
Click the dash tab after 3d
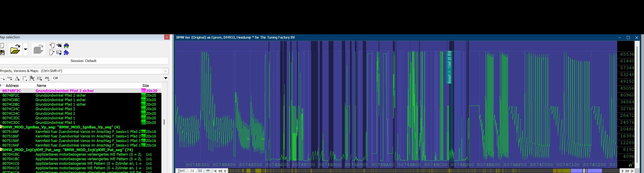coord(208,171)
